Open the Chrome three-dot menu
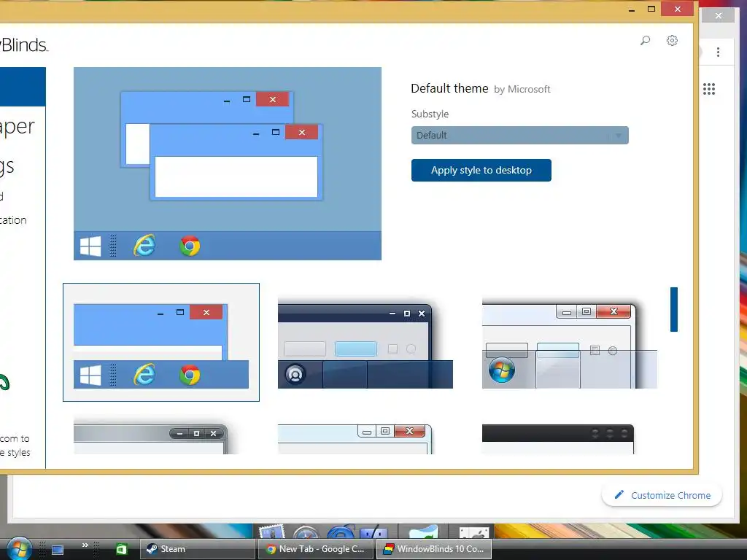747x560 pixels. [x=718, y=52]
